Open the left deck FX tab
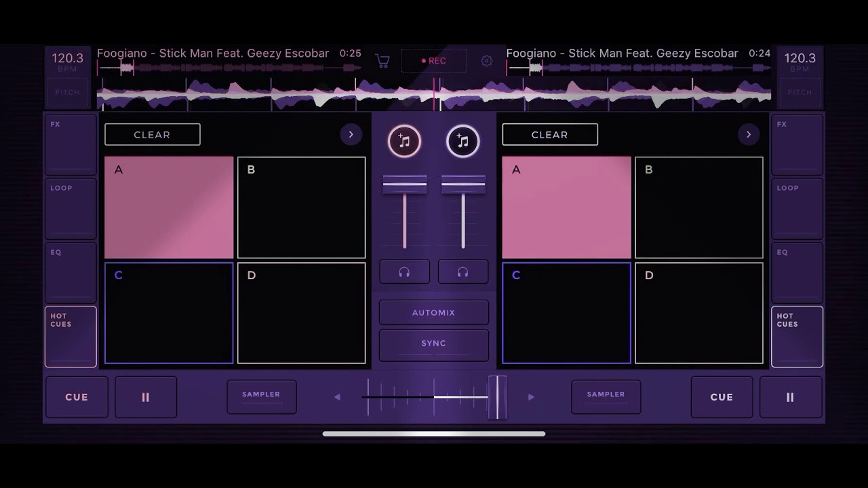The height and width of the screenshot is (488, 868). (71, 144)
